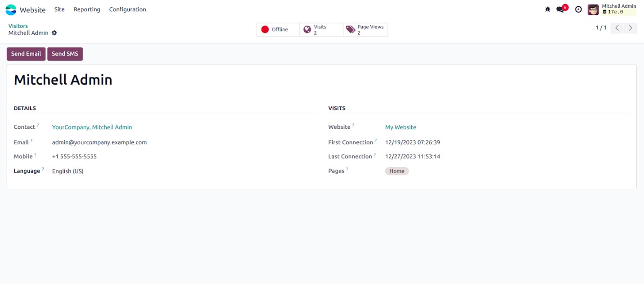This screenshot has width=644, height=284.
Task: Open the My Website link
Action: pos(401,127)
